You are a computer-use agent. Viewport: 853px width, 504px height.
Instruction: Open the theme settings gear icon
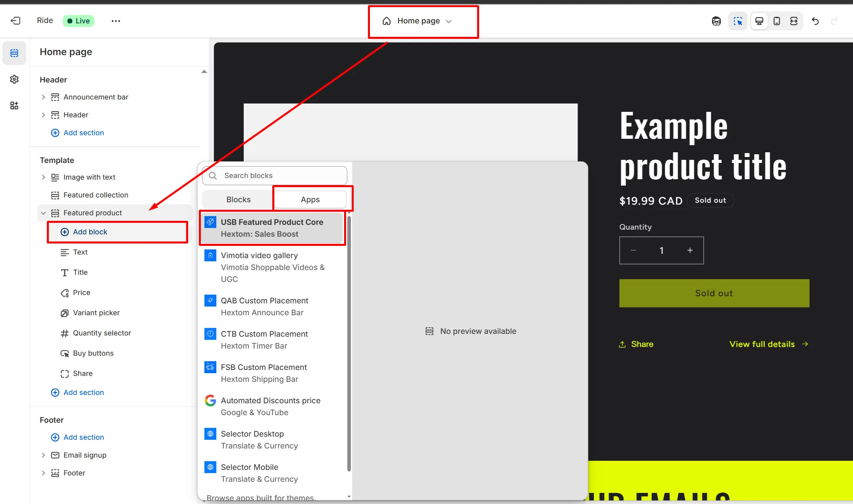coord(14,79)
